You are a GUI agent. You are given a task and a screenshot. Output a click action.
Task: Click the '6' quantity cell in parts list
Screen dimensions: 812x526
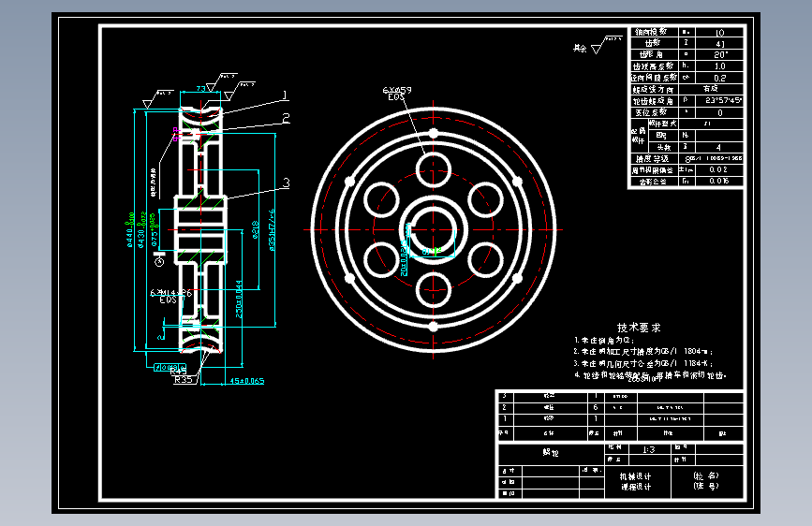(x=596, y=407)
